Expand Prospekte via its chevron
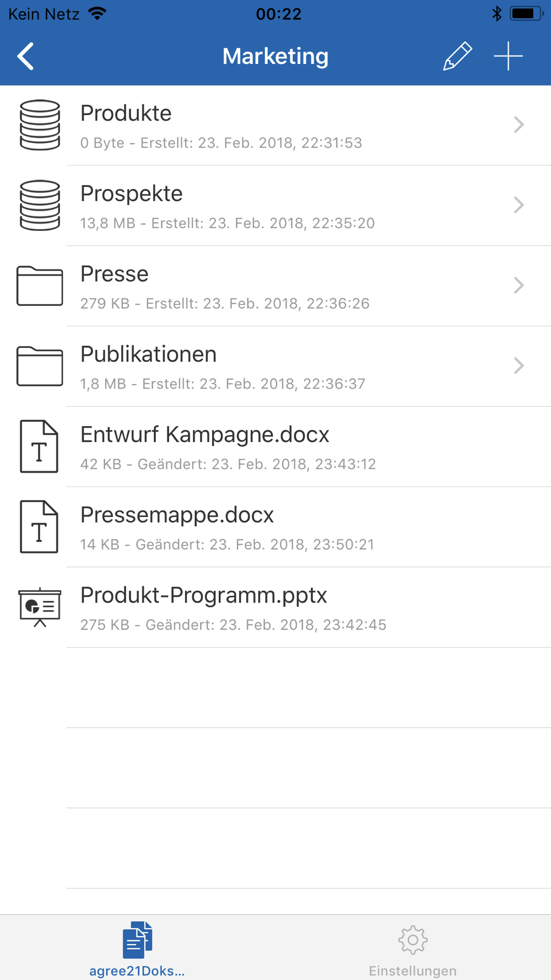Viewport: 551px width, 980px height. click(x=518, y=206)
